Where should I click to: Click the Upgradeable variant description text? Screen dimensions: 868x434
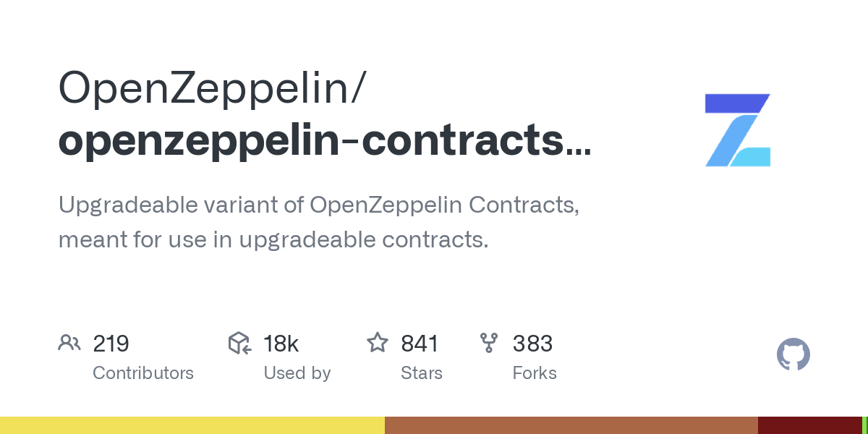(319, 221)
